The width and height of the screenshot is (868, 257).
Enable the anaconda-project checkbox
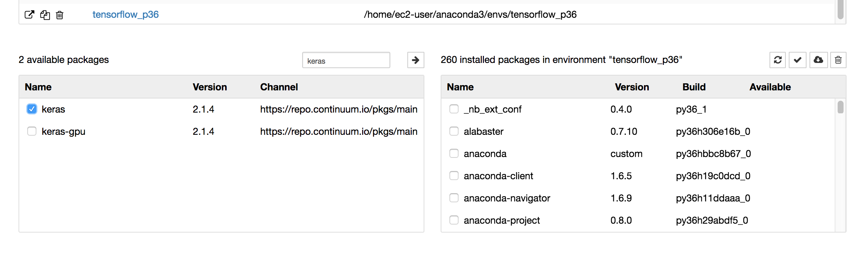[454, 220]
